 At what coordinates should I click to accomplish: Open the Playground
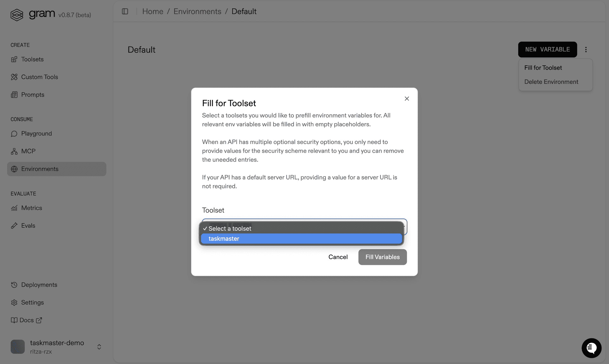pos(36,133)
